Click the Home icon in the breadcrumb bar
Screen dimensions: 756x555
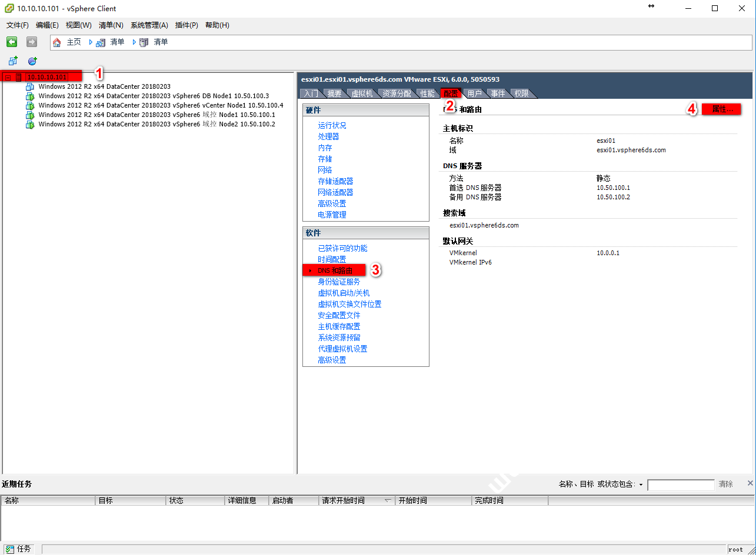[57, 42]
